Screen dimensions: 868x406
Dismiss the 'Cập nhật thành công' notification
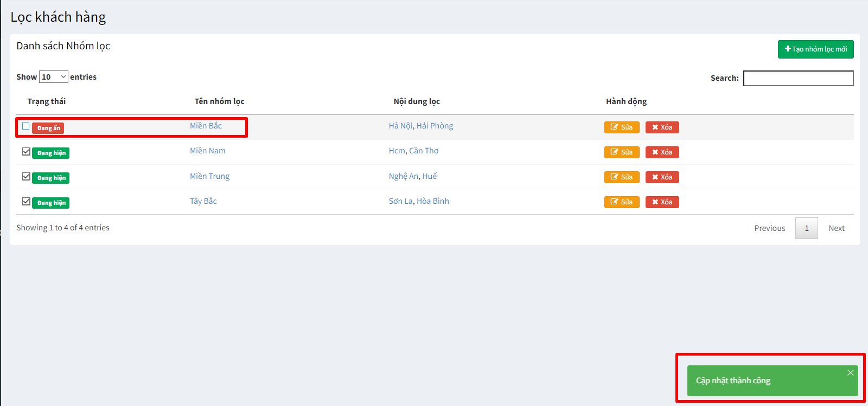click(851, 372)
